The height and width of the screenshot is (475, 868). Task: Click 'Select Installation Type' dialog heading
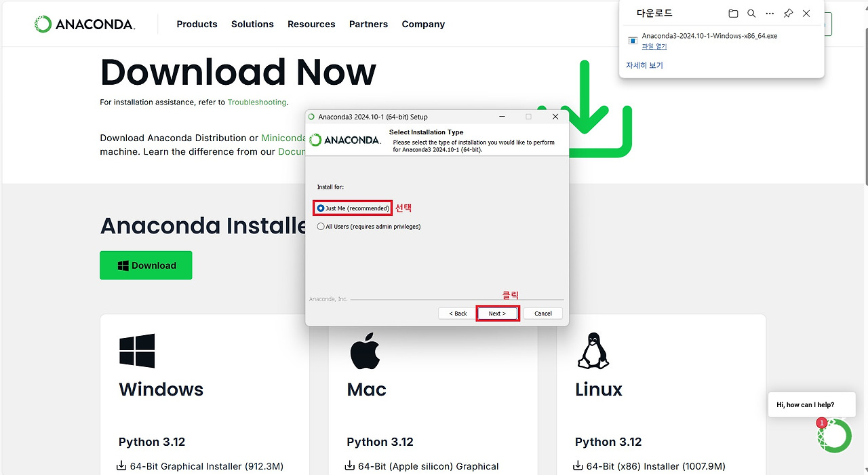tap(427, 132)
